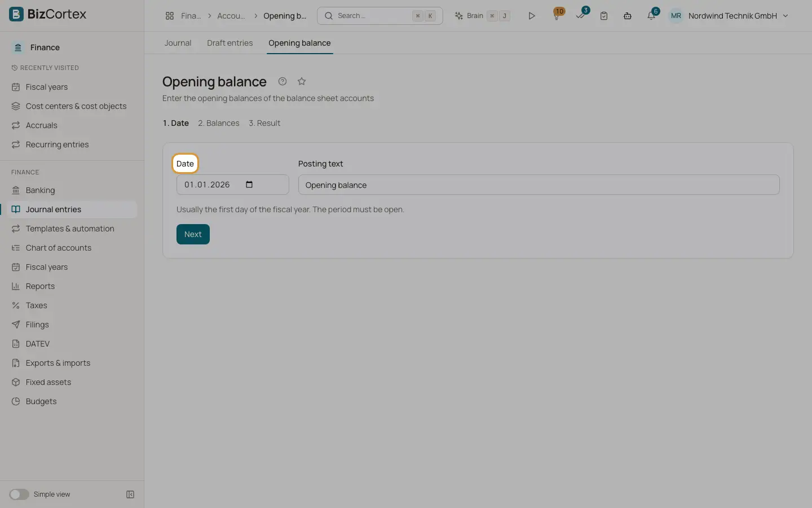The width and height of the screenshot is (812, 508).
Task: Click the BizCortex logo icon
Action: point(16,14)
